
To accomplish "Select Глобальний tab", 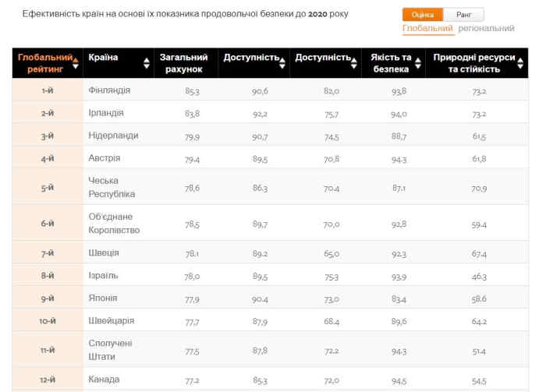I will (427, 29).
